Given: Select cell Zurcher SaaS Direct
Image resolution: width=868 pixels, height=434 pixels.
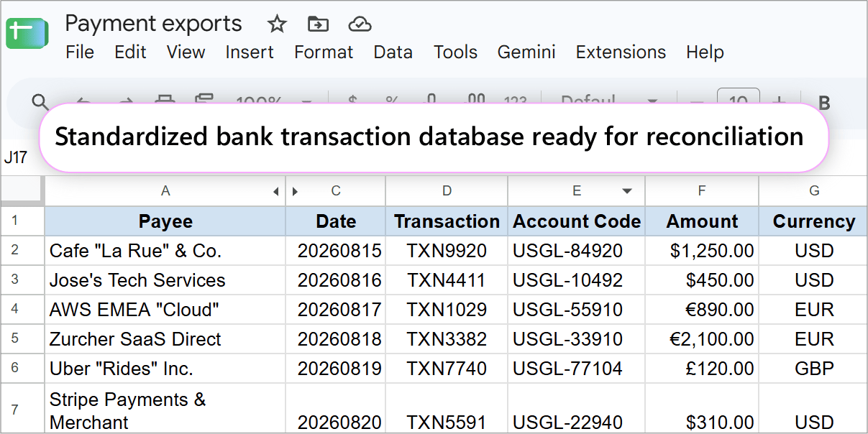Looking at the screenshot, I should [x=165, y=339].
